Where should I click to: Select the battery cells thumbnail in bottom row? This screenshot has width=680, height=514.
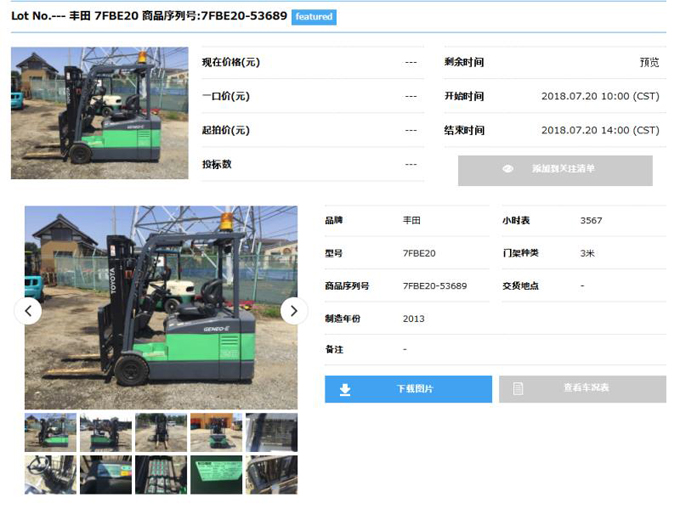pos(160,474)
